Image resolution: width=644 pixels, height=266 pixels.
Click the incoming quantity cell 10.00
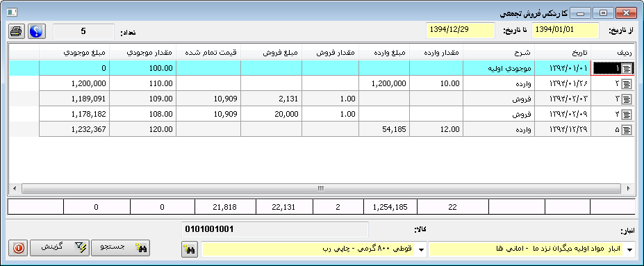point(436,84)
